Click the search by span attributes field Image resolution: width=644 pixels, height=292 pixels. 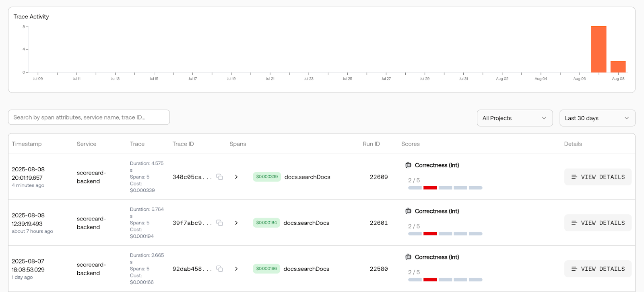(x=89, y=117)
